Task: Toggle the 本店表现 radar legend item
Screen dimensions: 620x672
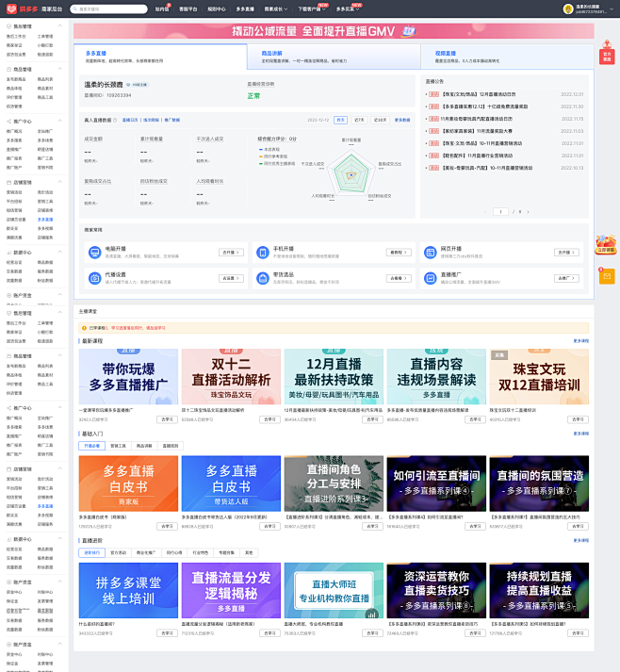Action: (x=269, y=149)
